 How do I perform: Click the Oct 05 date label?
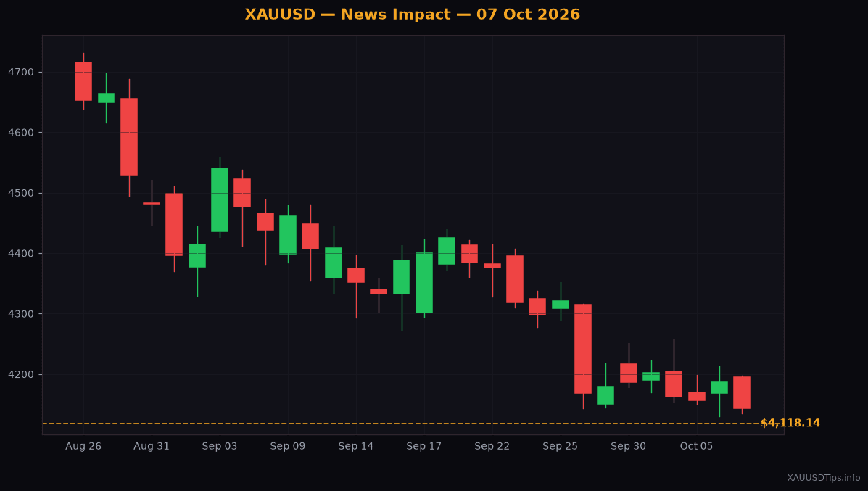696,446
